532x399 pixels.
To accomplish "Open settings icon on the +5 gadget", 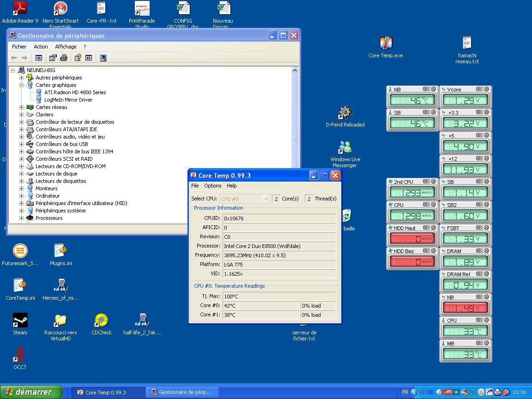I will pos(479,135).
